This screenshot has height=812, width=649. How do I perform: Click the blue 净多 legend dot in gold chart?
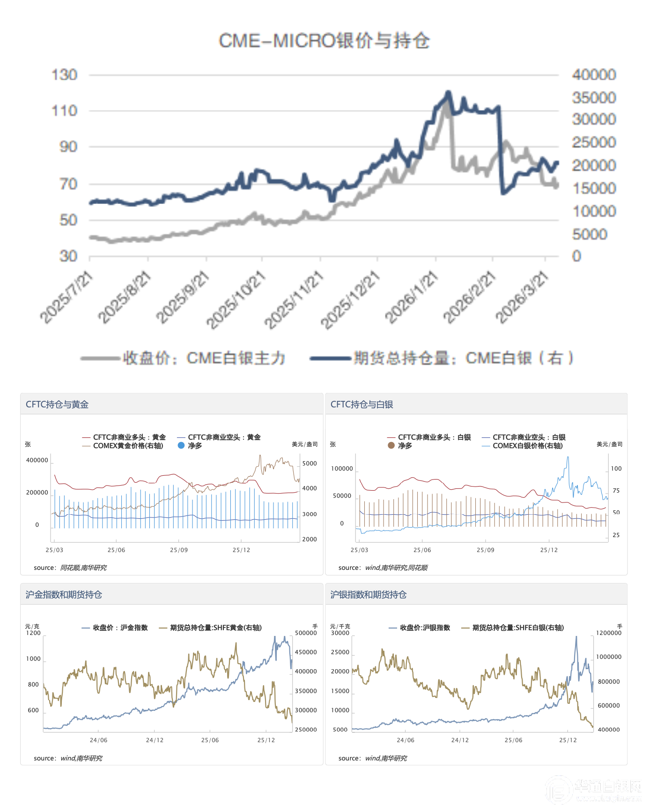coord(181,445)
